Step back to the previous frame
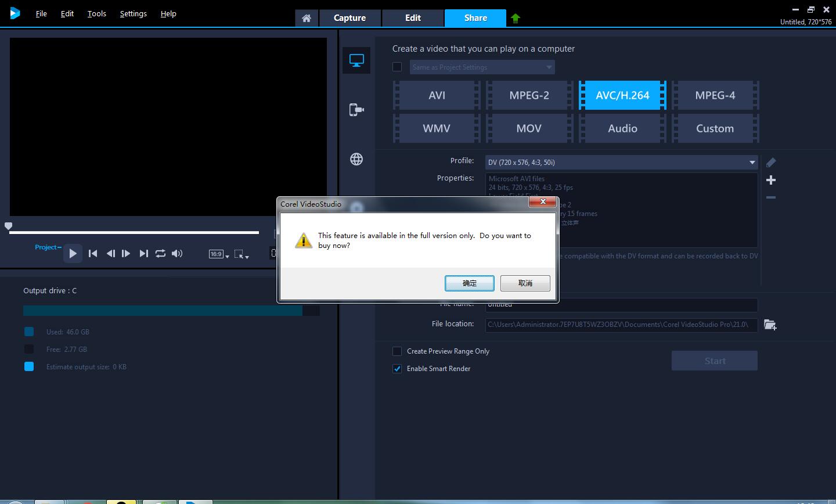This screenshot has width=836, height=504. click(x=110, y=253)
